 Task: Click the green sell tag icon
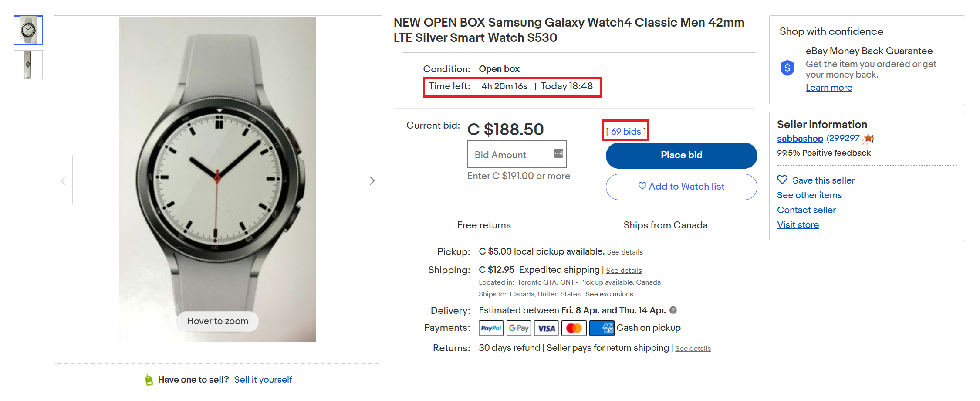click(149, 380)
